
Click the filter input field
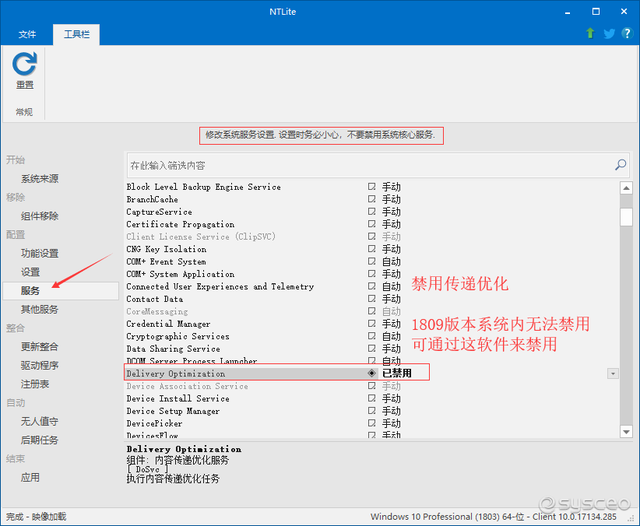coord(378,165)
